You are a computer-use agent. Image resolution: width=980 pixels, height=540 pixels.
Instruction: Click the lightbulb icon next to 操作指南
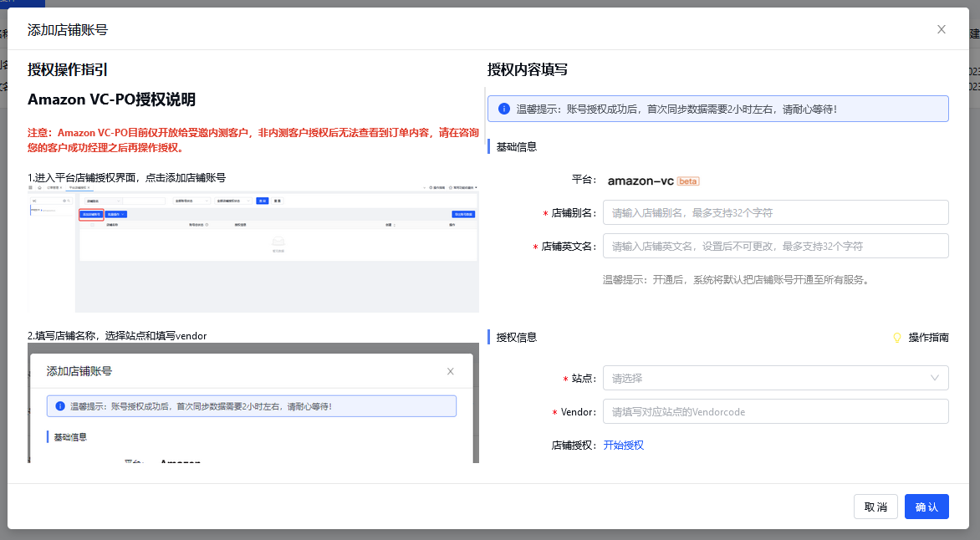pyautogui.click(x=897, y=338)
